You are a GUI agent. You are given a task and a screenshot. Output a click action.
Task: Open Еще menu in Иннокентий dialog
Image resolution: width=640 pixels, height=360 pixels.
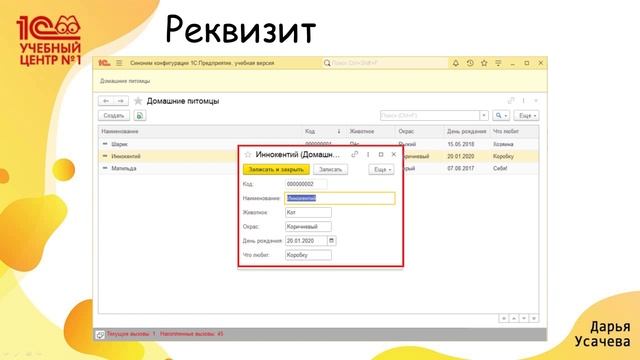pyautogui.click(x=382, y=169)
